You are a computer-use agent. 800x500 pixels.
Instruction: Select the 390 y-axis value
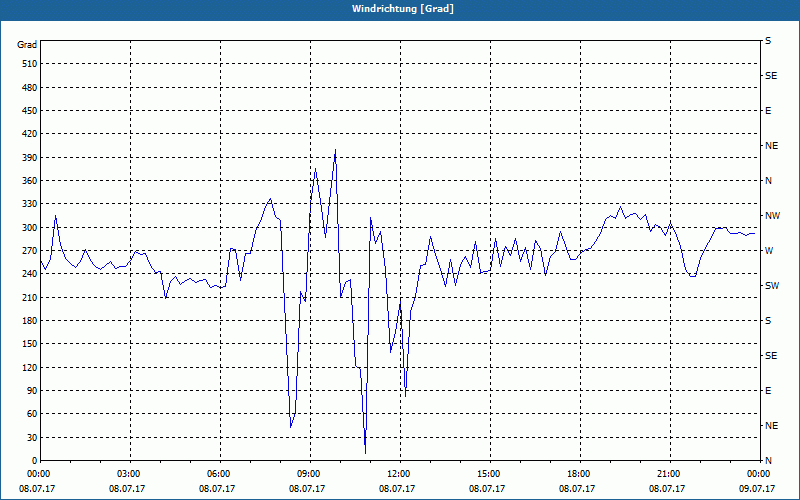[30, 158]
